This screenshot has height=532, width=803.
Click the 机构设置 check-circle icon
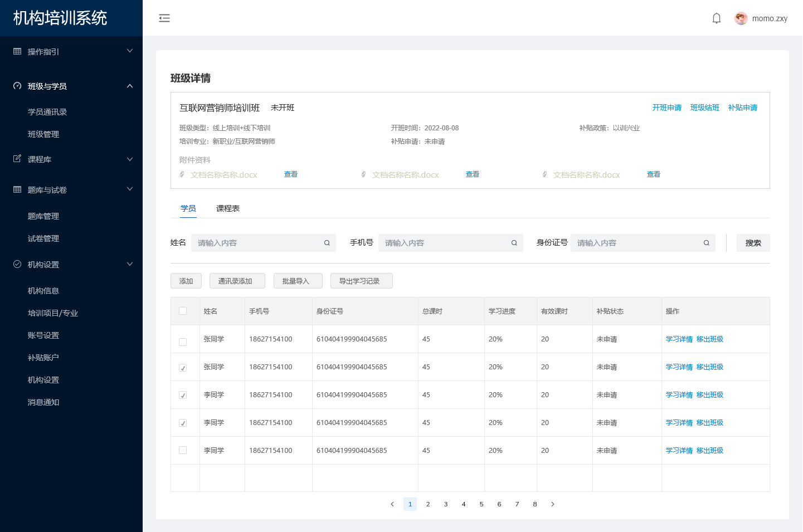tap(17, 264)
